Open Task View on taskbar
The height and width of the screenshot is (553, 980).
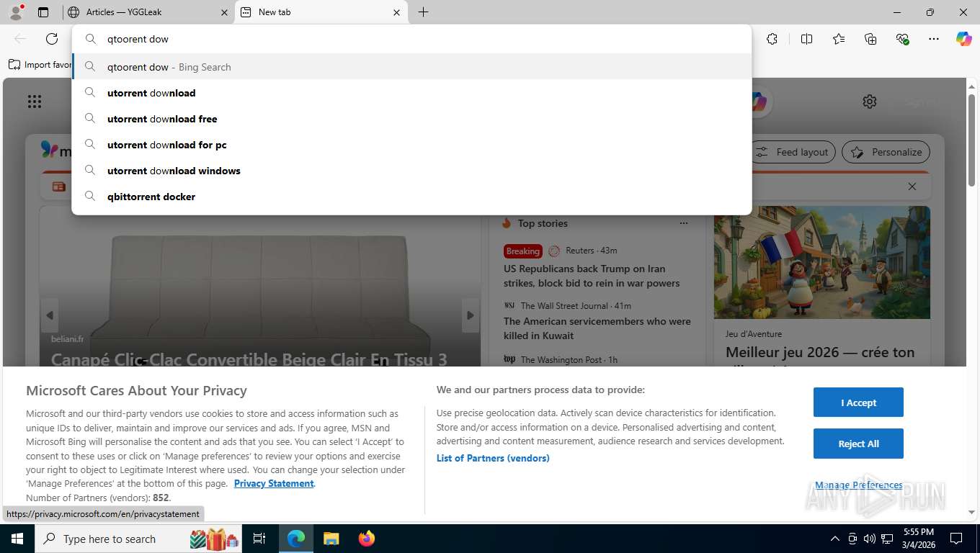(259, 539)
